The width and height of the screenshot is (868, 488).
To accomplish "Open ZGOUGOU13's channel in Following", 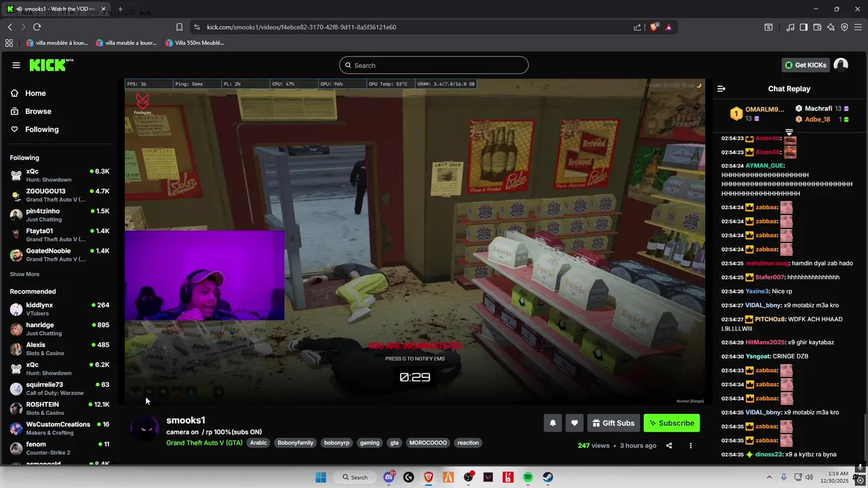I will click(60, 195).
